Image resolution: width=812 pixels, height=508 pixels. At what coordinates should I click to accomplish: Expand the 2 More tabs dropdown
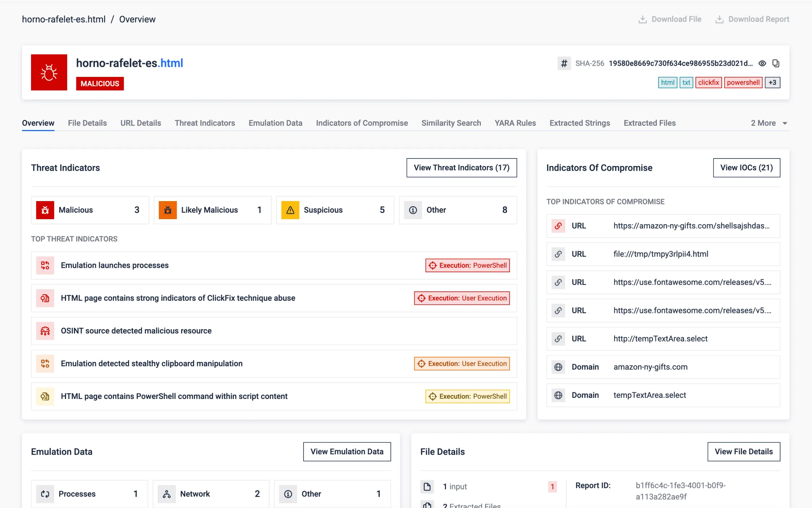[x=769, y=123]
